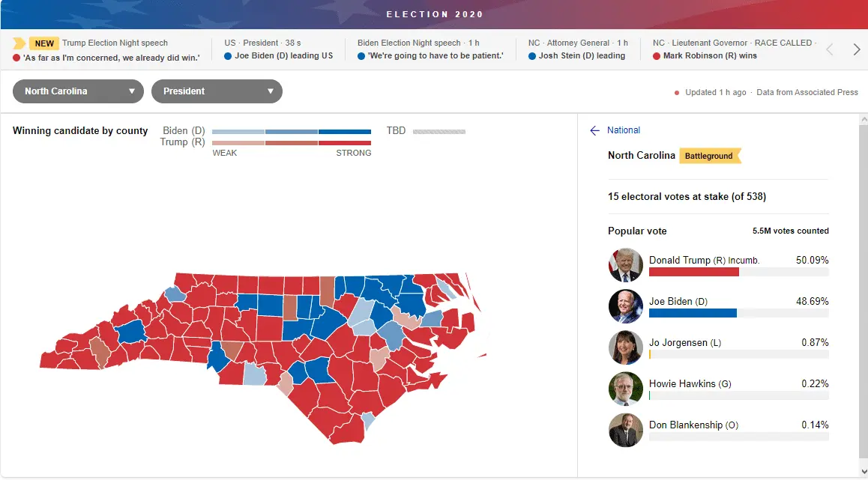Click the strong Biden blue legend swatch
868x480 pixels.
click(x=345, y=132)
